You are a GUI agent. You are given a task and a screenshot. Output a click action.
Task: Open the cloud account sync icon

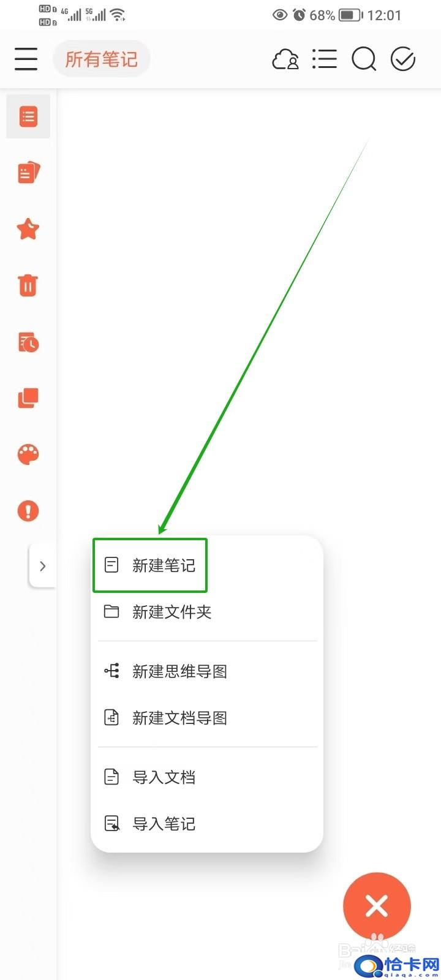(x=285, y=59)
